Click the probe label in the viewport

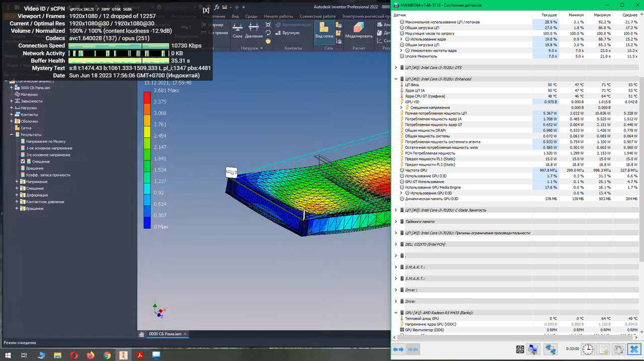pos(231,172)
